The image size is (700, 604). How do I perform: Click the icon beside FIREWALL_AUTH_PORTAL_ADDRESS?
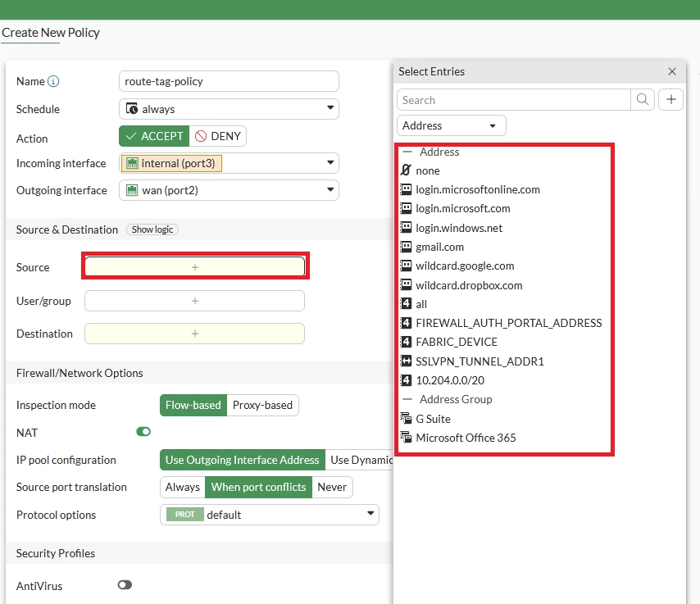pos(406,323)
